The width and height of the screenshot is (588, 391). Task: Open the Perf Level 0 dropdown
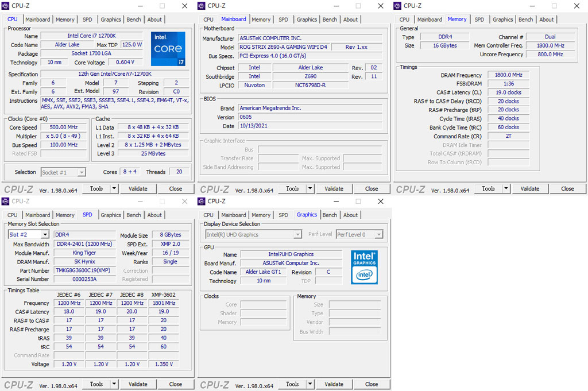point(379,235)
